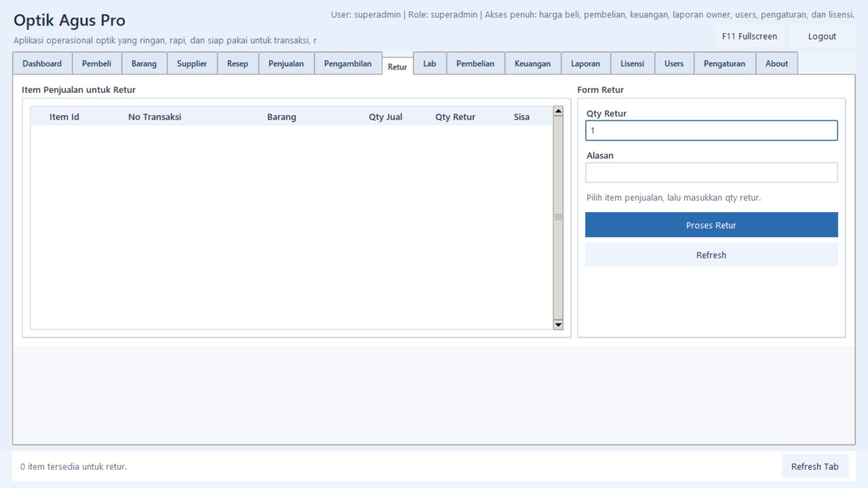Click the Qty Jual column header
The height and width of the screenshot is (488, 868).
[385, 117]
